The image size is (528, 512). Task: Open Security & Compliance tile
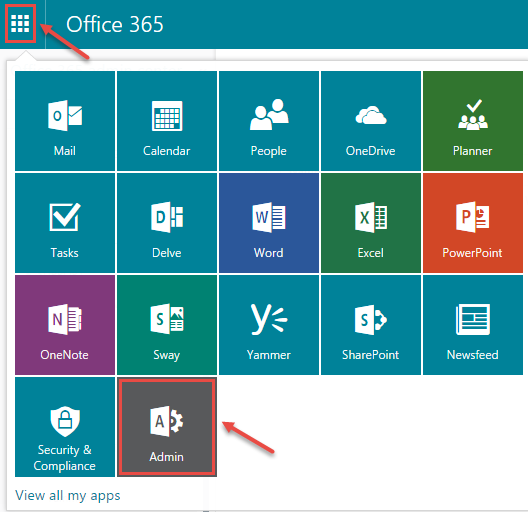(x=65, y=427)
